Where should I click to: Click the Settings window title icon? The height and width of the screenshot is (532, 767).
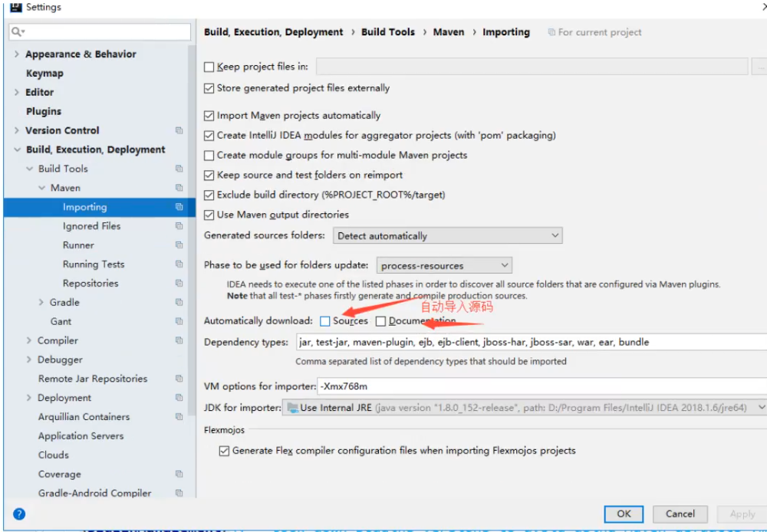15,7
